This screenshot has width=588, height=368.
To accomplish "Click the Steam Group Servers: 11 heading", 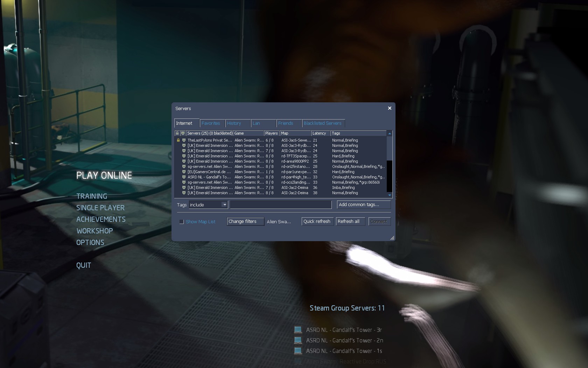I will pyautogui.click(x=347, y=308).
